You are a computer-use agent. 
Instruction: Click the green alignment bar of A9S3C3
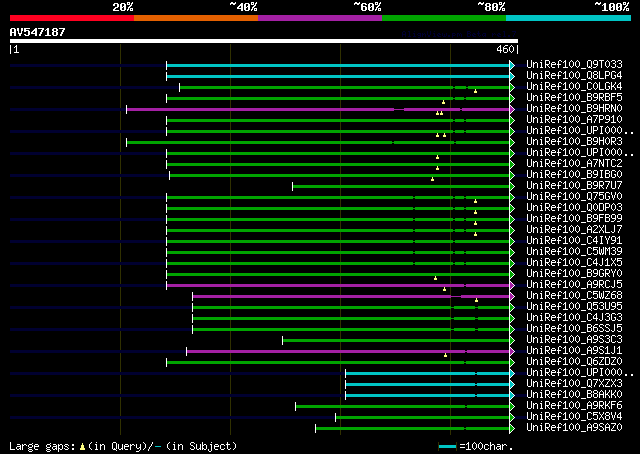[x=396, y=340]
